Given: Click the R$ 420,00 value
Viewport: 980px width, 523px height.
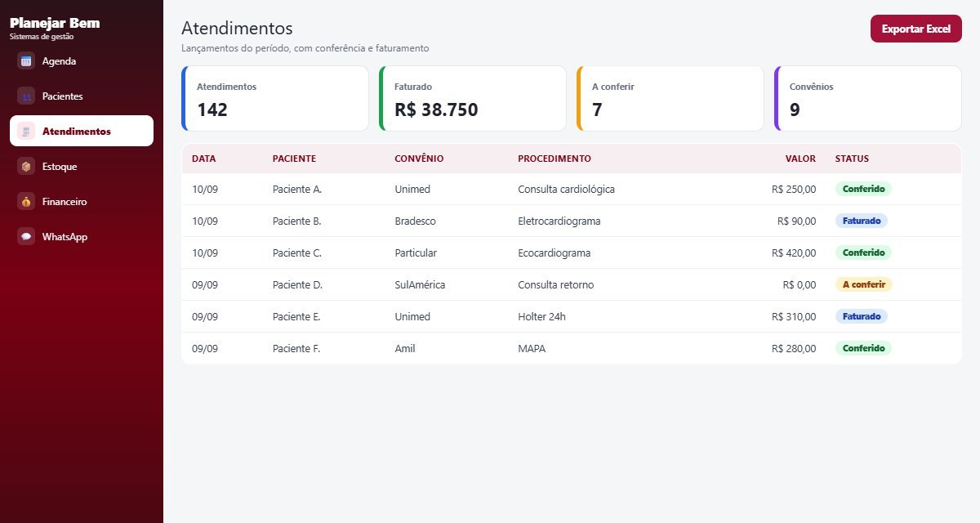Looking at the screenshot, I should click(794, 253).
